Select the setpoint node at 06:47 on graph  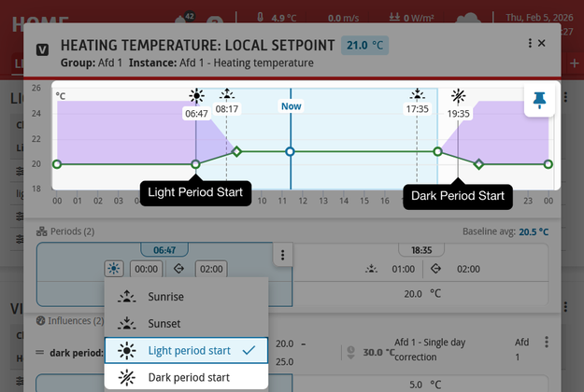click(195, 164)
